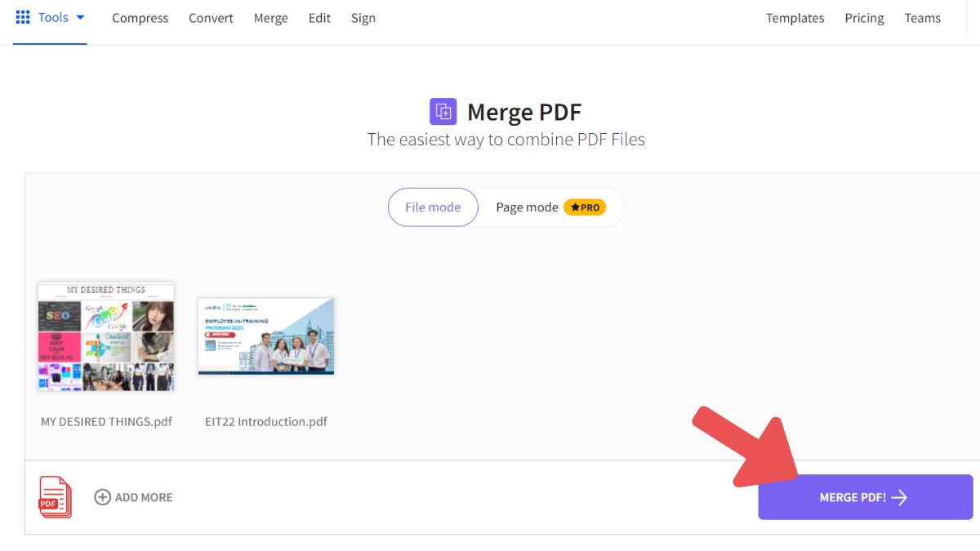This screenshot has width=980, height=551.
Task: Click the Teams link
Action: (x=922, y=18)
